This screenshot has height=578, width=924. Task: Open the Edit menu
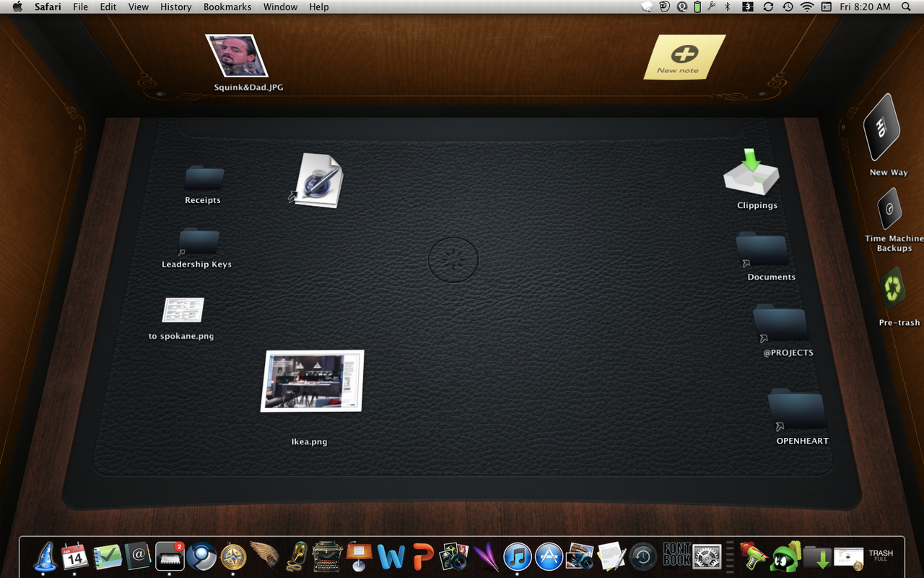[x=108, y=7]
